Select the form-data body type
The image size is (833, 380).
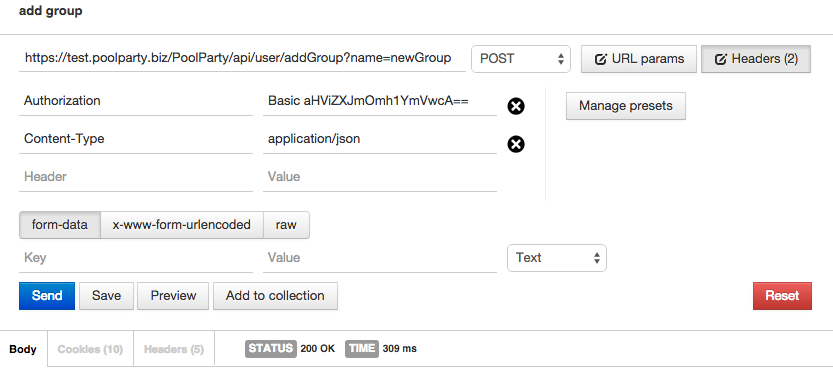[x=60, y=225]
